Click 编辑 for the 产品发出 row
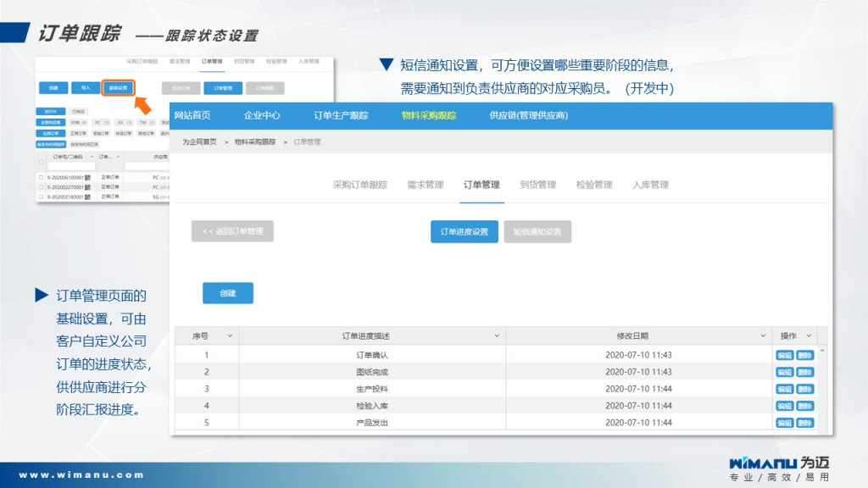The image size is (868, 488). tap(784, 423)
